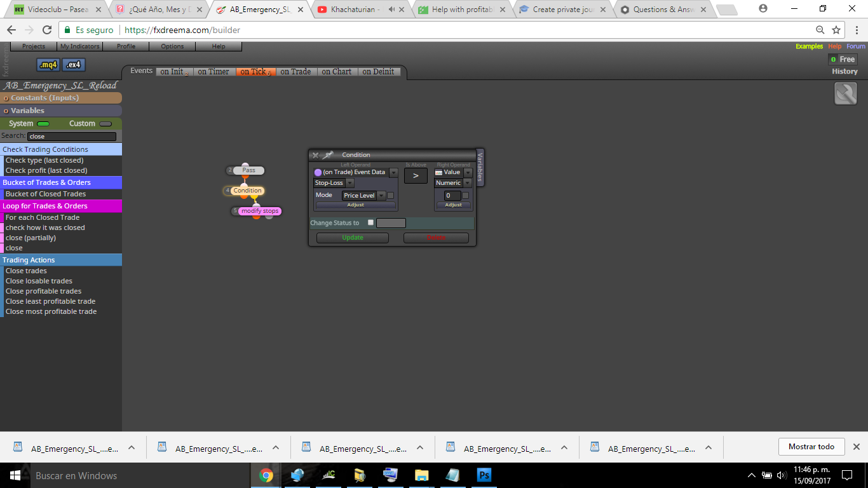This screenshot has width=868, height=488.
Task: Open the My Indicators menu
Action: pos(80,46)
